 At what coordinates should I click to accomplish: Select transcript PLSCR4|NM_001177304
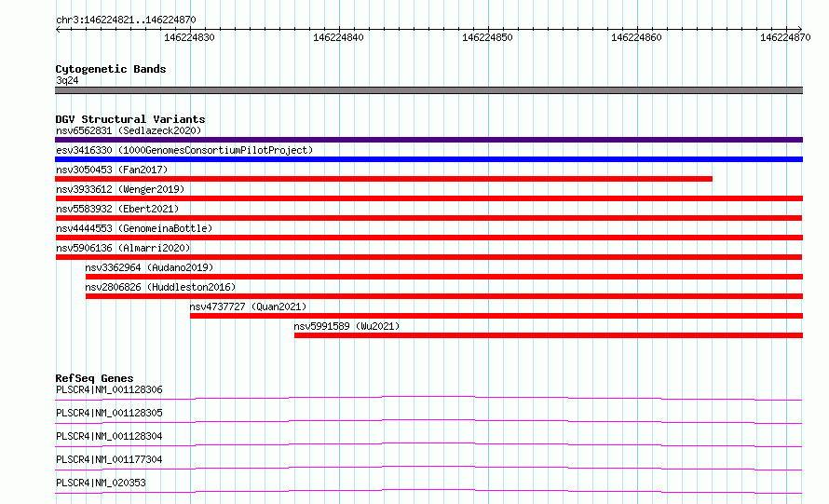coord(109,459)
